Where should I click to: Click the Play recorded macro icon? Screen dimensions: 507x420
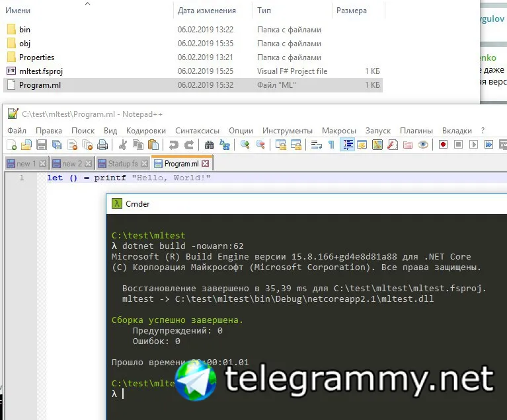[474, 145]
